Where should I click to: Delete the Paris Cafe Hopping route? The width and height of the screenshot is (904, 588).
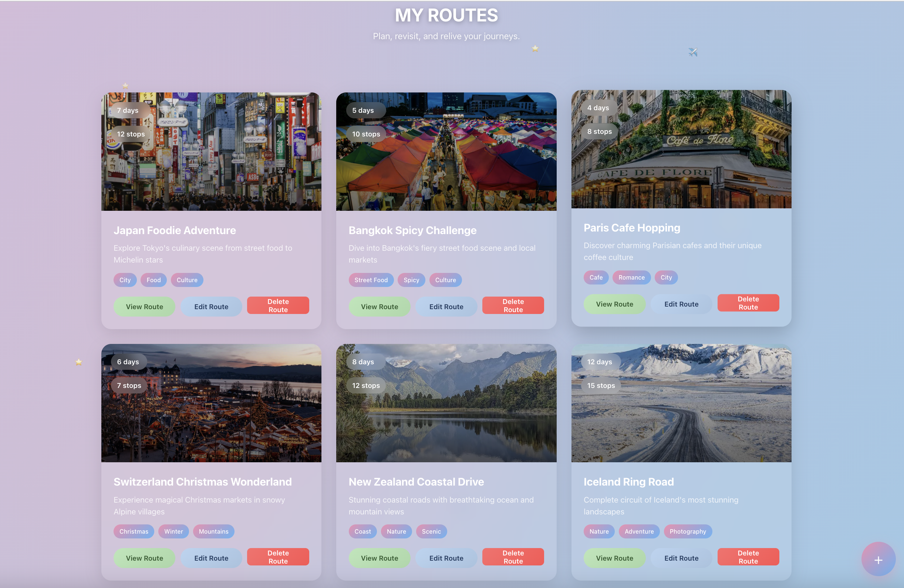[x=748, y=303]
